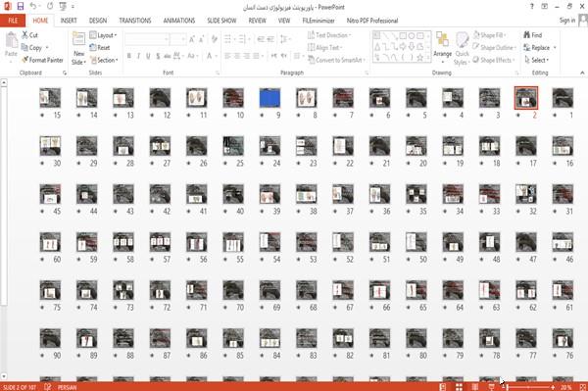Toggle Bold formatting button
The width and height of the screenshot is (588, 391).
(x=129, y=56)
